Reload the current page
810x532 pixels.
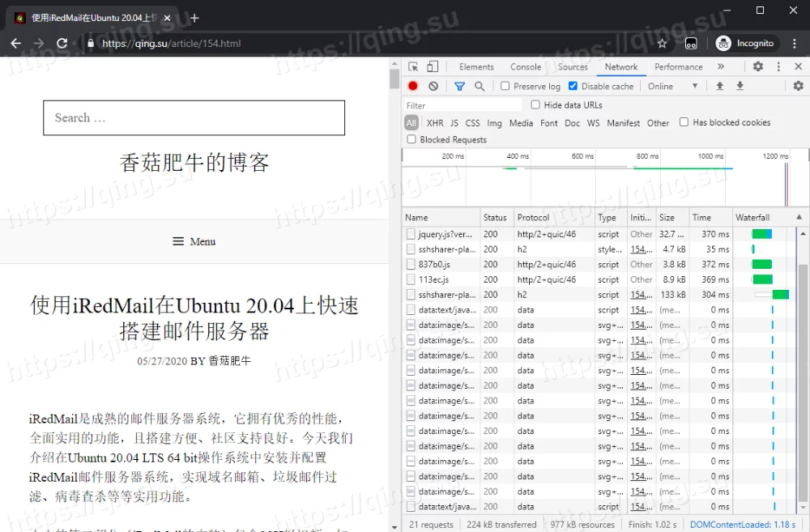click(62, 44)
